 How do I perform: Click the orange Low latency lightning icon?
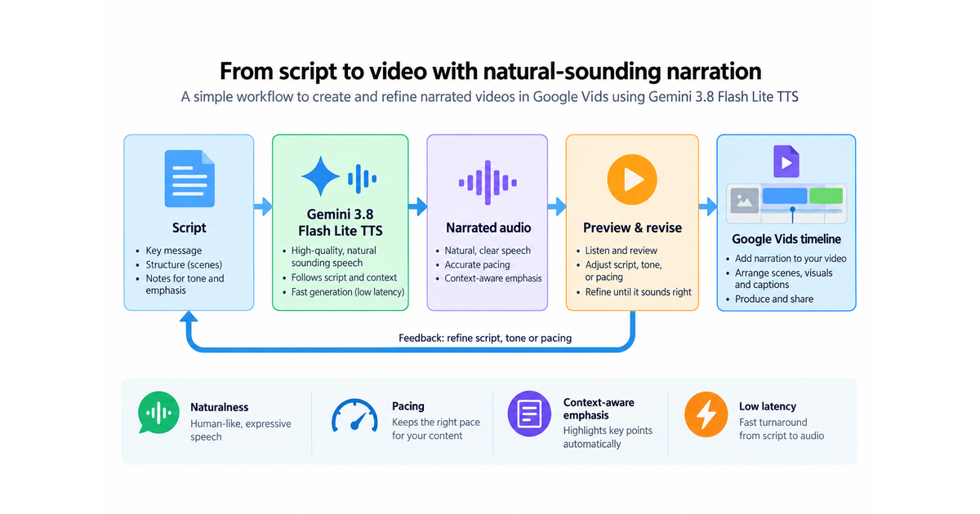706,414
